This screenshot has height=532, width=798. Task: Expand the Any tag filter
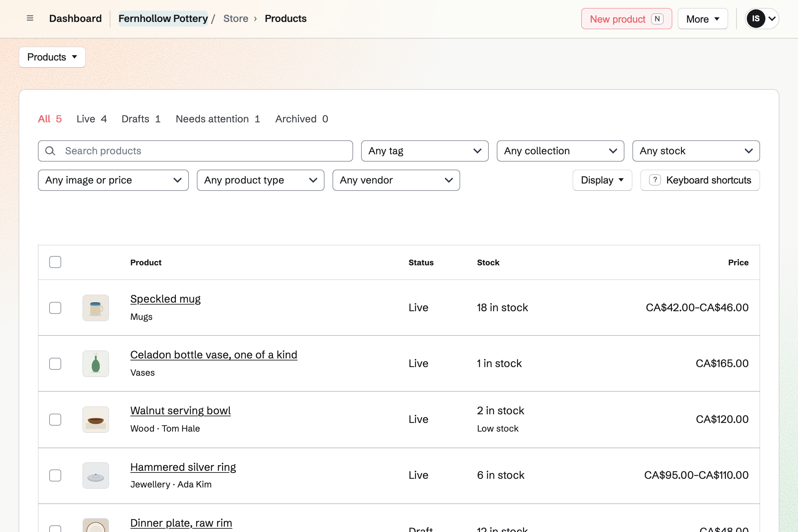point(425,151)
